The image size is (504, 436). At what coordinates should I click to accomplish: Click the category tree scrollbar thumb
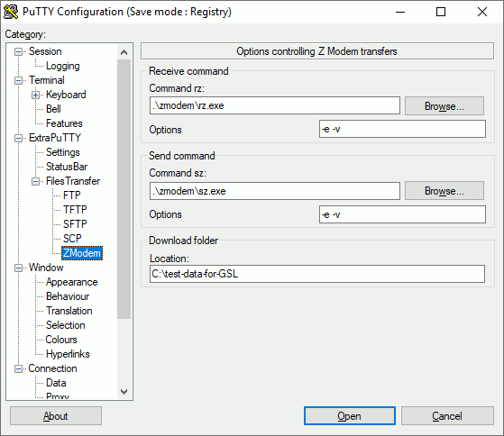click(x=124, y=189)
